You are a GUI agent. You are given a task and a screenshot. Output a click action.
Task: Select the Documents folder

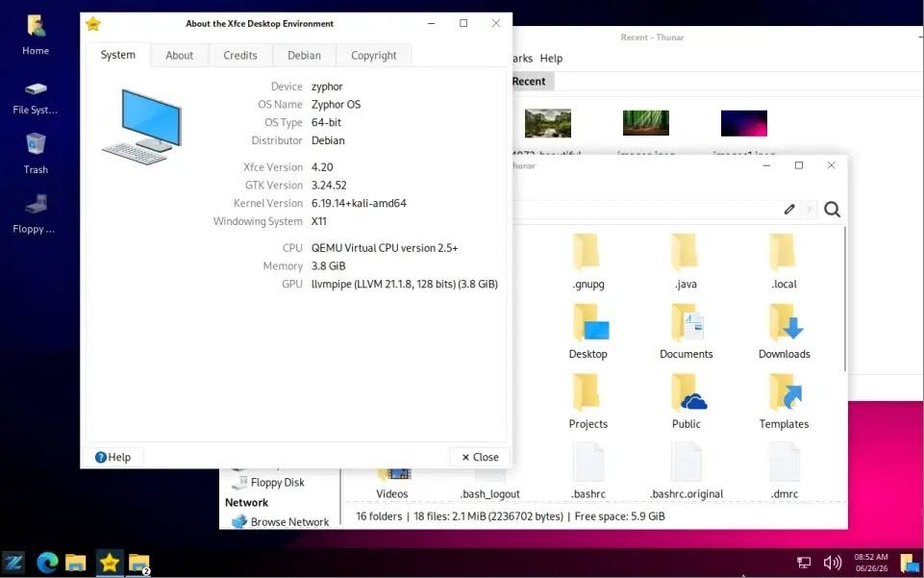click(686, 331)
